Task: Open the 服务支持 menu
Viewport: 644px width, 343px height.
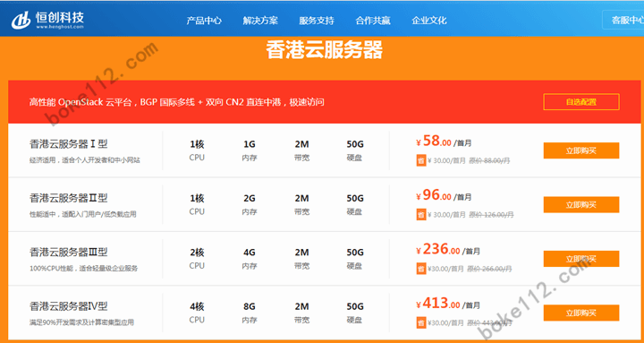Action: pyautogui.click(x=317, y=21)
